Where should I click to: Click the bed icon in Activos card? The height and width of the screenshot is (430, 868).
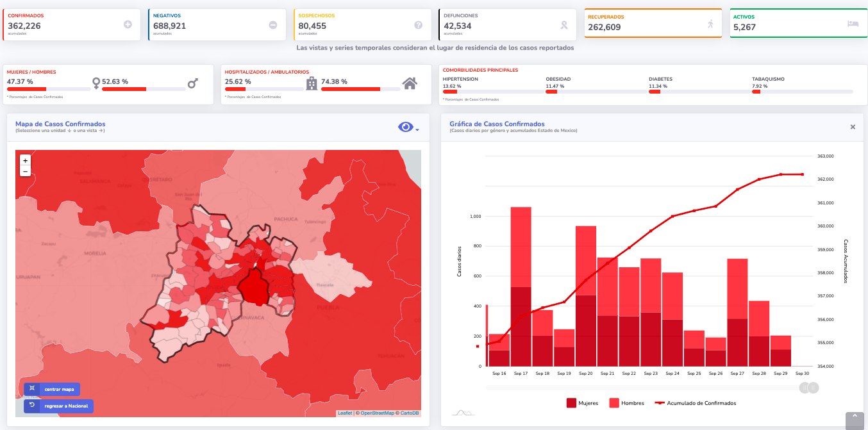pos(853,24)
